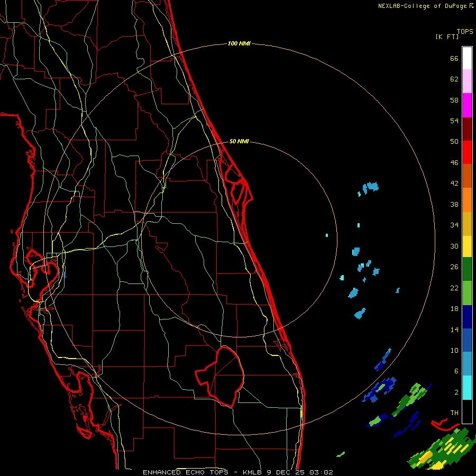476x476 pixels.
Task: Pick the cyan color scale swatch
Action: [467, 388]
